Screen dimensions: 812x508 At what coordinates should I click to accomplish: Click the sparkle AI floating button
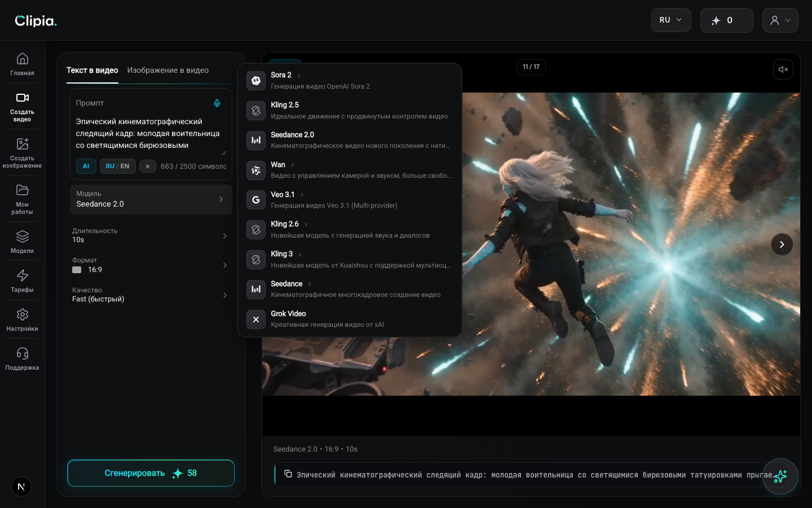(x=780, y=476)
